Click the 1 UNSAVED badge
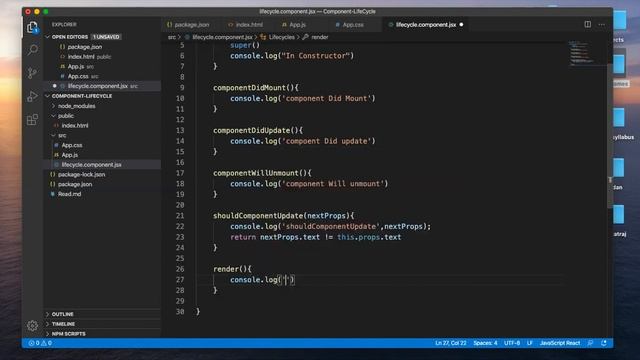This screenshot has height=360, width=640. (x=106, y=37)
